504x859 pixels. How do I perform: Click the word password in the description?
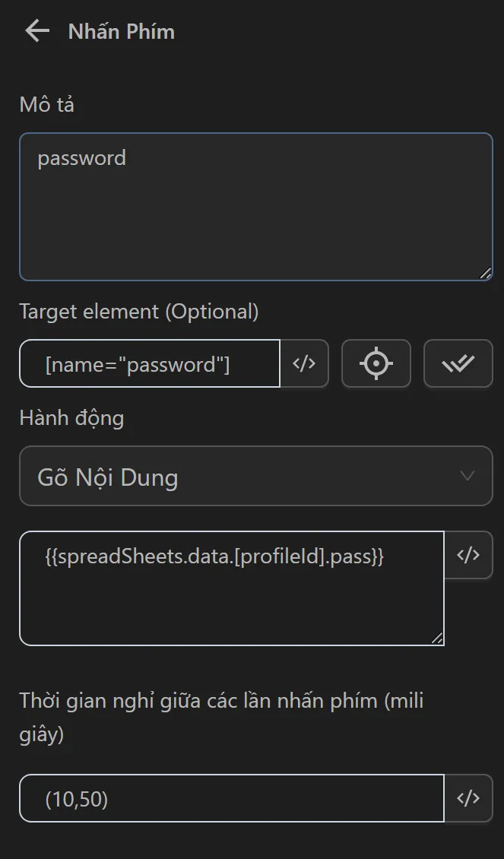point(82,158)
